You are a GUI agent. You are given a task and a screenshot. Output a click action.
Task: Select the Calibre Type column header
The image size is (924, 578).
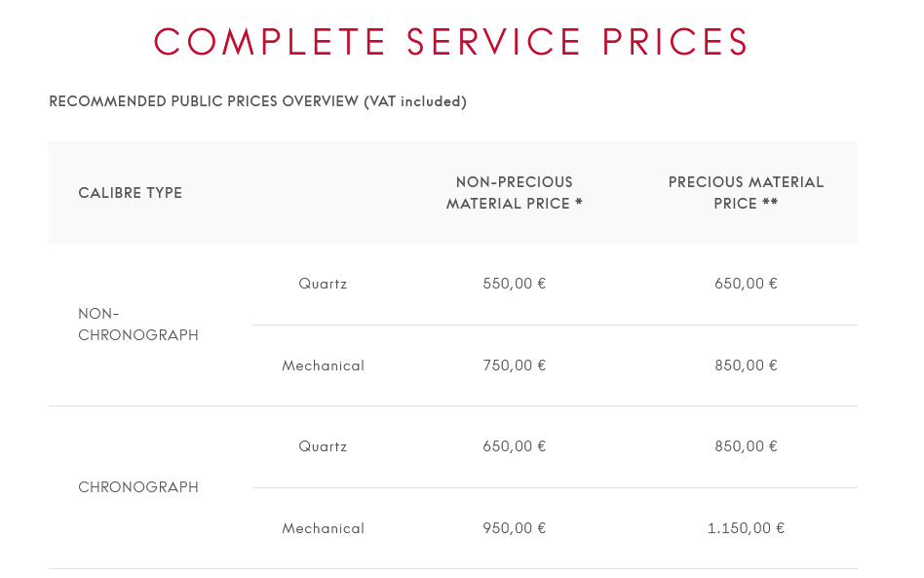pos(131,193)
